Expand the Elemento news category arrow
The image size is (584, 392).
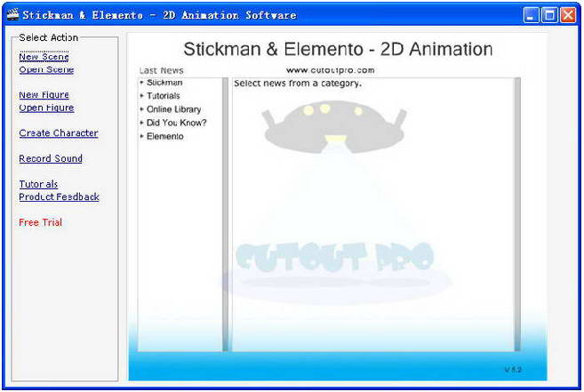(141, 136)
